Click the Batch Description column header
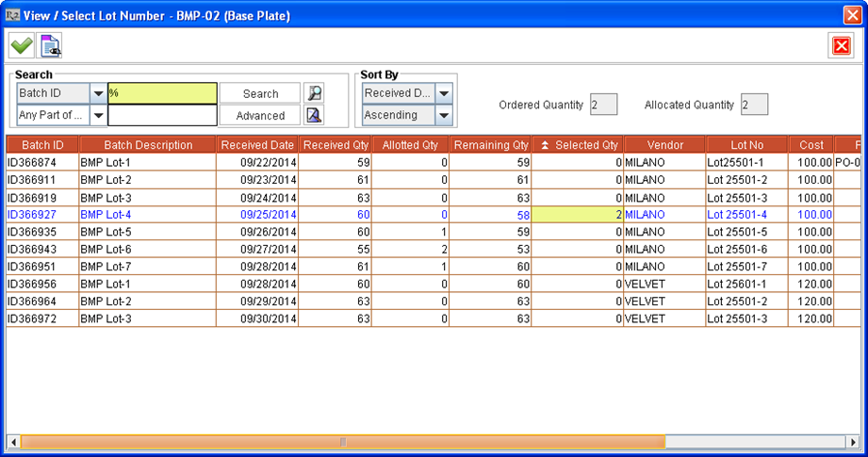The width and height of the screenshot is (868, 457). point(147,145)
